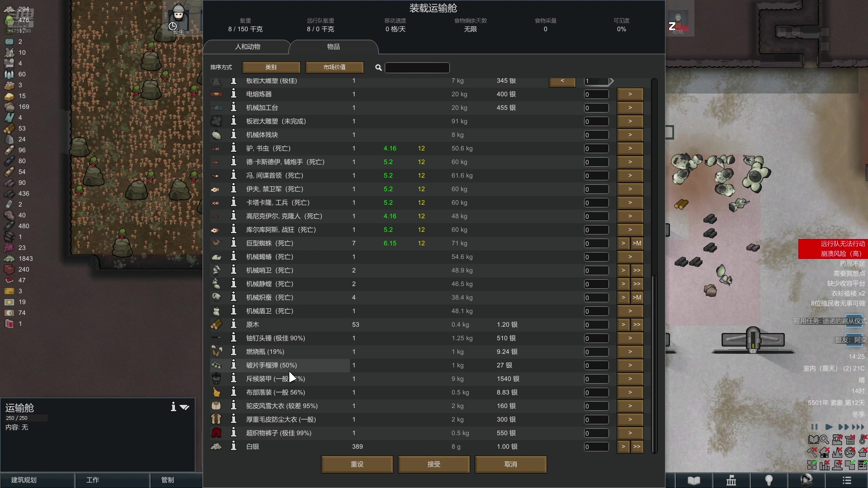Toggle the thermometer temperature overlay
Viewport: 868px width, 488px height.
pos(863,440)
